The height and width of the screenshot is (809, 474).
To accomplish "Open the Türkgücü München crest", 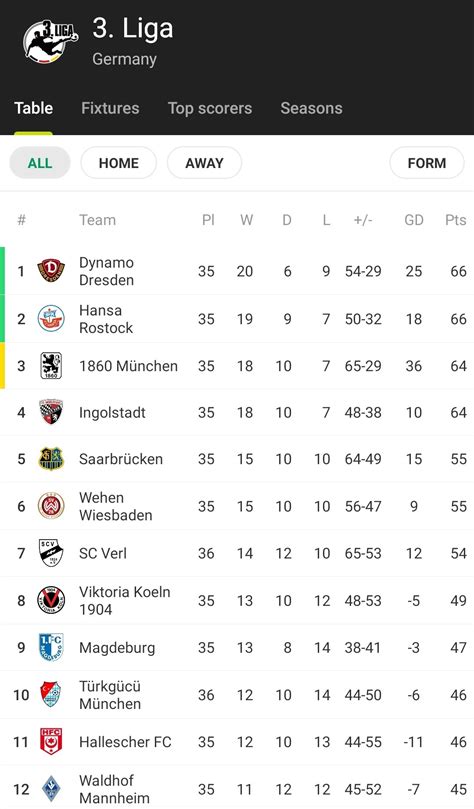I will (51, 694).
